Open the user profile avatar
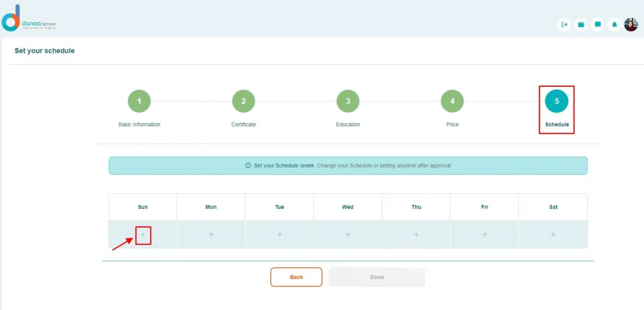The image size is (644, 310). click(631, 25)
